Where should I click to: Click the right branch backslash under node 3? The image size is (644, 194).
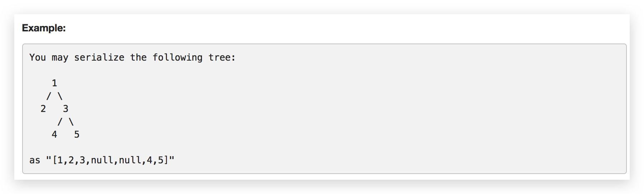[71, 122]
